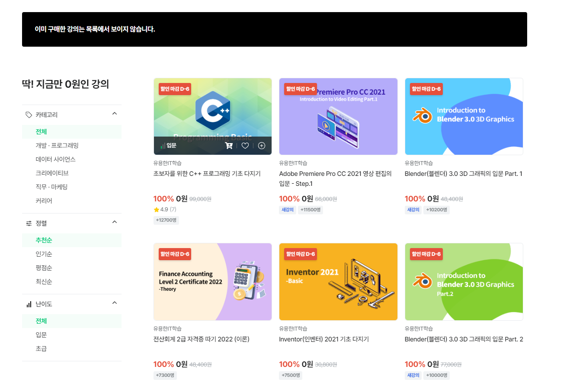
Task: Click star rating 4.9 on C++ course
Action: pos(165,210)
